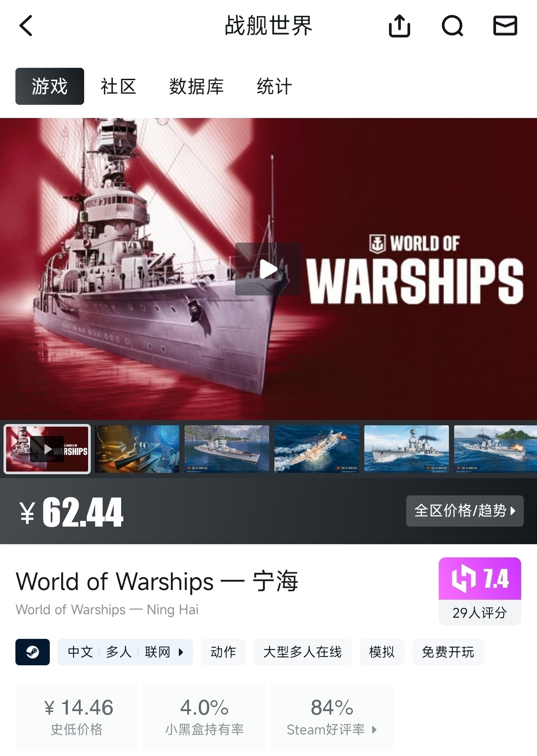Tap the back arrow icon
537x756 pixels.
26,26
